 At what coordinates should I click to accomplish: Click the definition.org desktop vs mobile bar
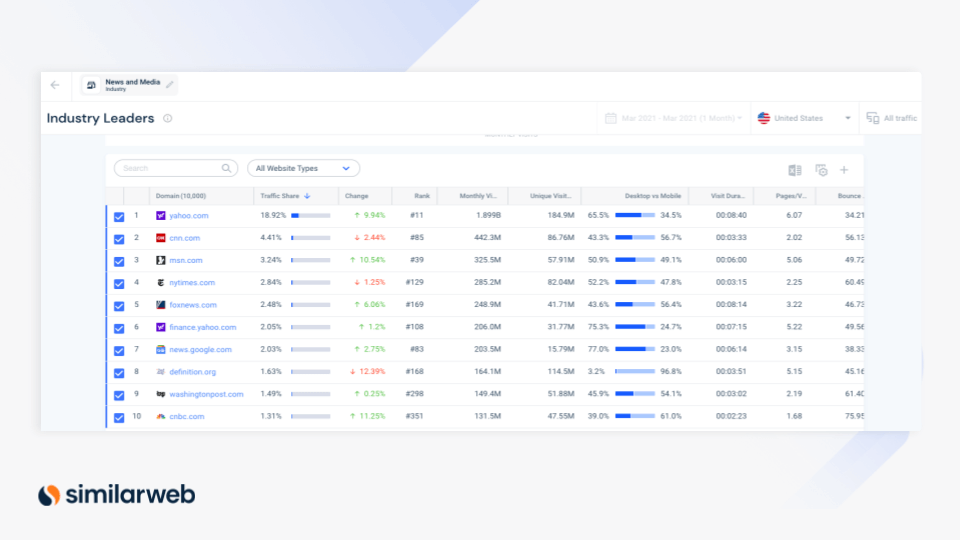coord(635,372)
